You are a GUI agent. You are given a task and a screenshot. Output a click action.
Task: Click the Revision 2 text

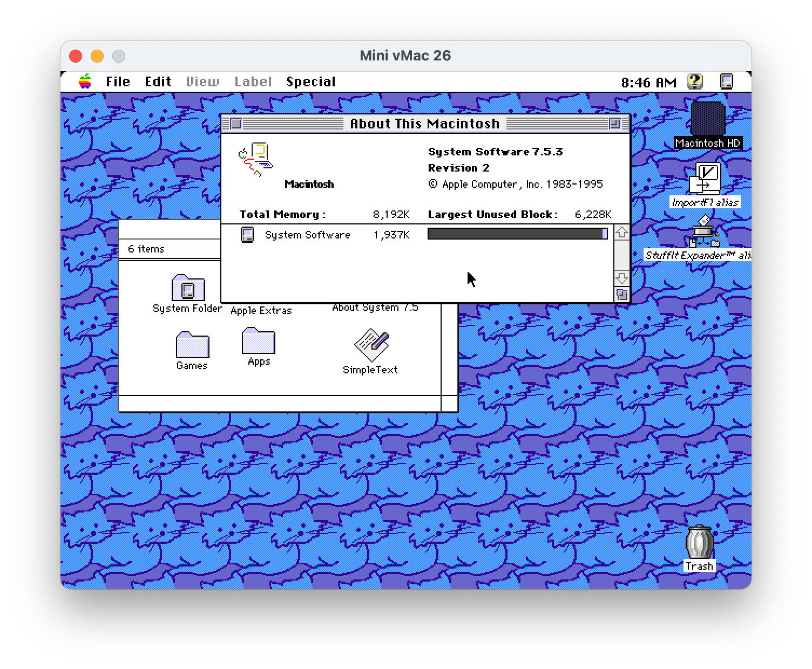(459, 168)
